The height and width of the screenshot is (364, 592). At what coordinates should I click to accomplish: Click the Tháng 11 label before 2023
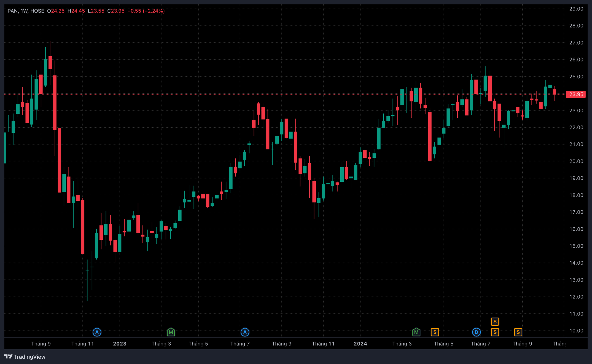83,344
